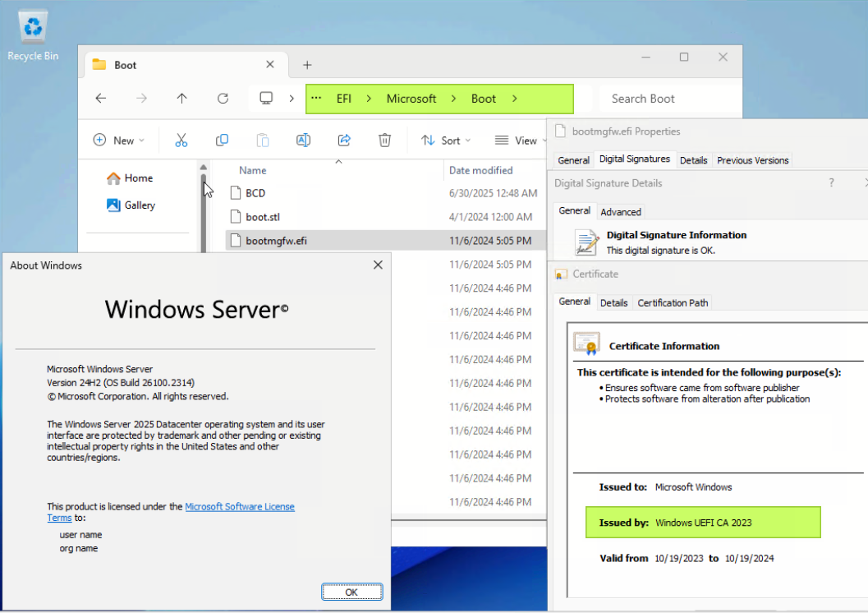Viewport: 868px width, 613px height.
Task: Navigate back with the Back arrow
Action: coord(101,99)
